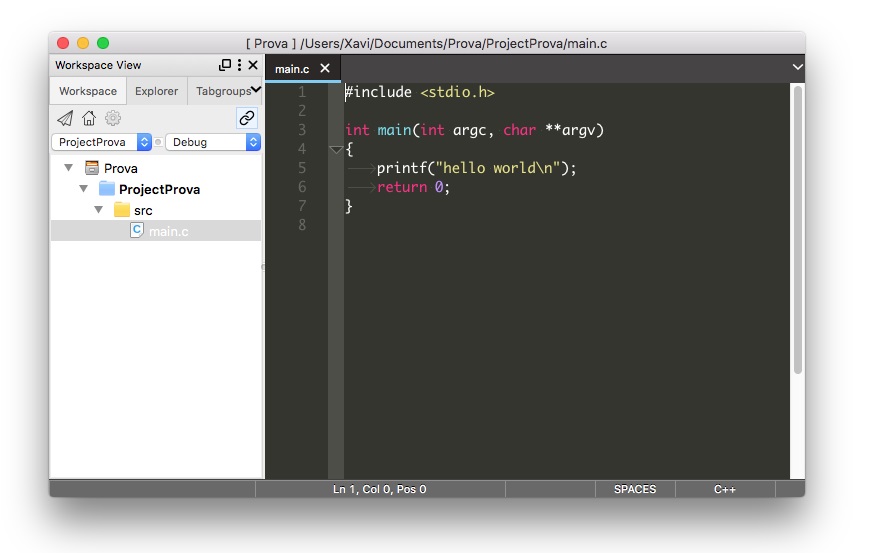Click the C++ language label in status bar
Screen dimensions: 871x553
[725, 489]
